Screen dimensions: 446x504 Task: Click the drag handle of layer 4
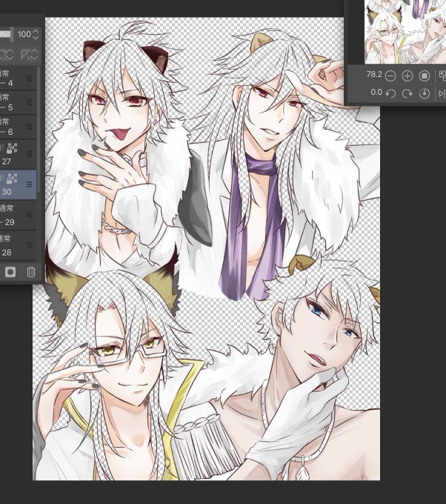click(x=29, y=79)
